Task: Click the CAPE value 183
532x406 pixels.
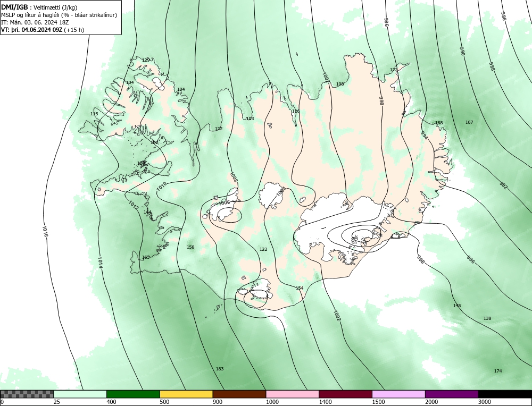Action: click(x=220, y=369)
